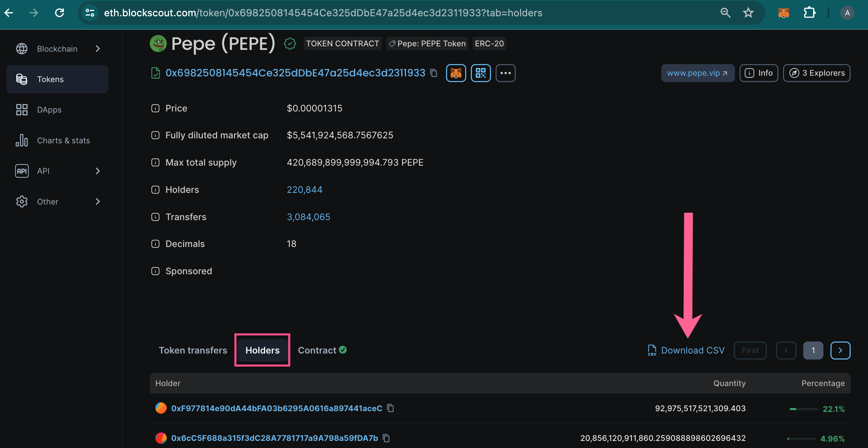Image resolution: width=868 pixels, height=448 pixels.
Task: Go to the previous holders page
Action: click(x=786, y=350)
